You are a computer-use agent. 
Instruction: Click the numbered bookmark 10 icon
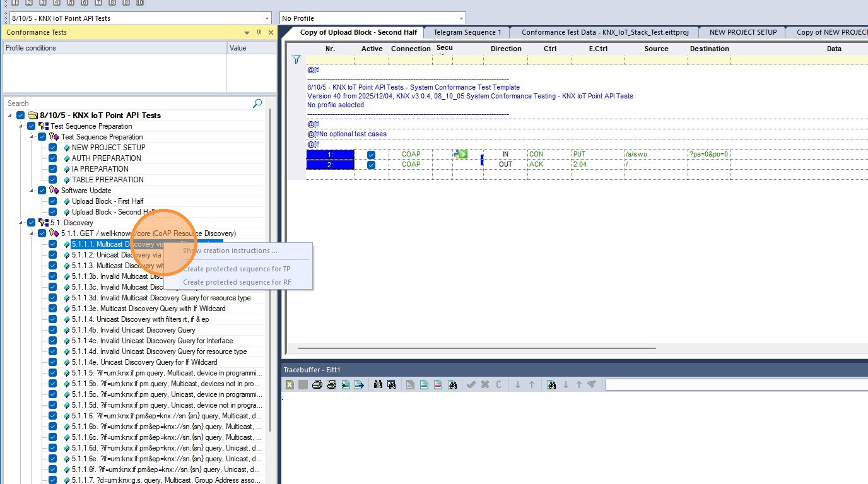[139, 3]
